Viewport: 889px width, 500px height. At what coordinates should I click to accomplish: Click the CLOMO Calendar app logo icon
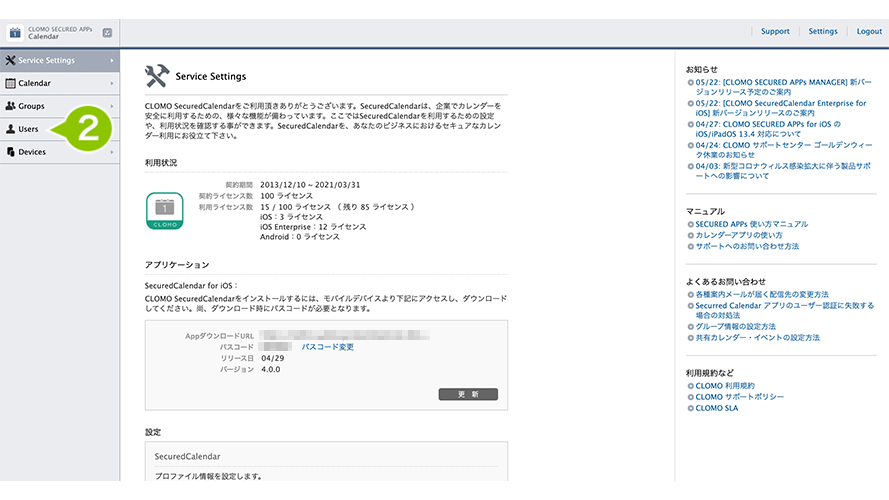tap(15, 33)
